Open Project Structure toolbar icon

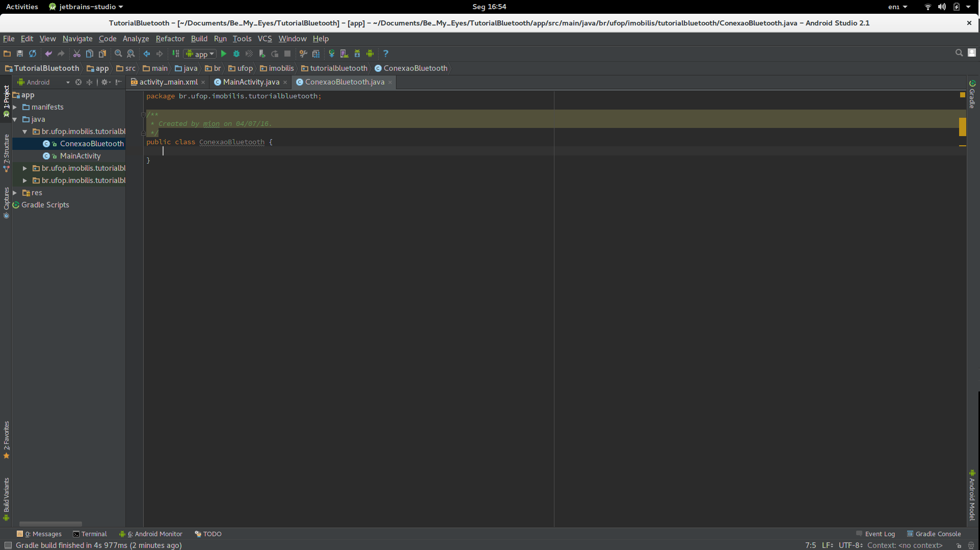tap(316, 54)
